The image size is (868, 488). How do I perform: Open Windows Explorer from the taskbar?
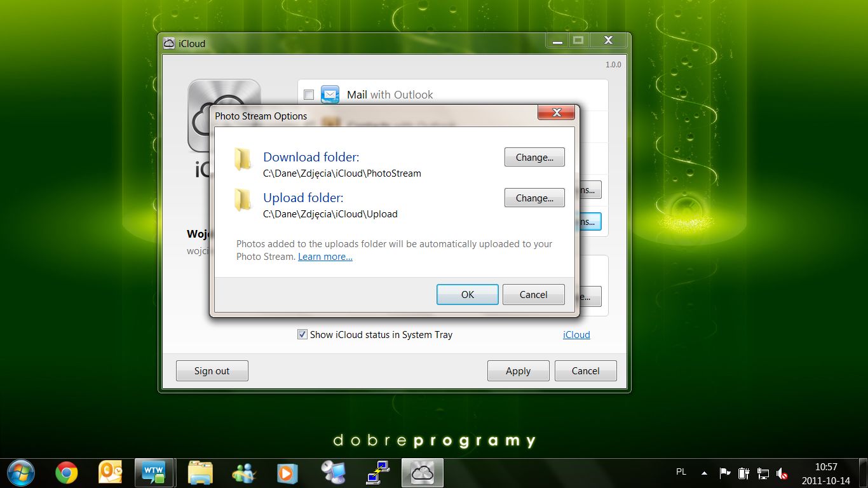pos(200,473)
